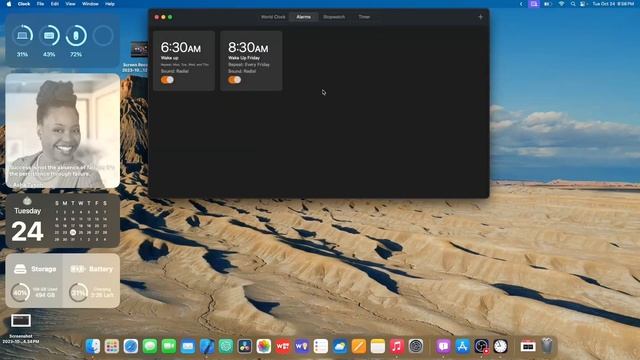This screenshot has height=360, width=640.
Task: Open Reminders in the dock
Action: pyautogui.click(x=321, y=346)
